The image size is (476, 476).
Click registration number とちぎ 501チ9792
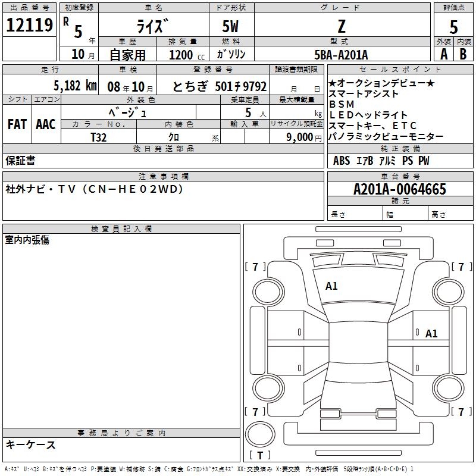point(220,86)
